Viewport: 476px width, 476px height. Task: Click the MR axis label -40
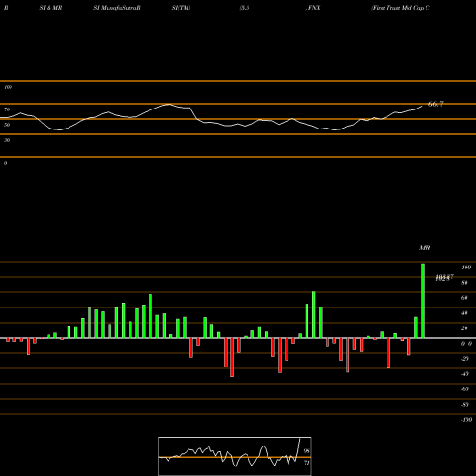pyautogui.click(x=465, y=374)
